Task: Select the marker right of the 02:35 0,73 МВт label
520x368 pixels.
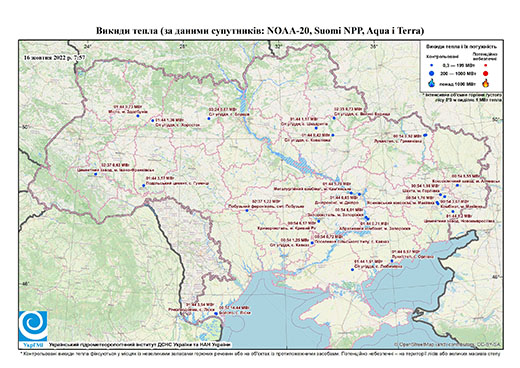Action: coord(334,118)
